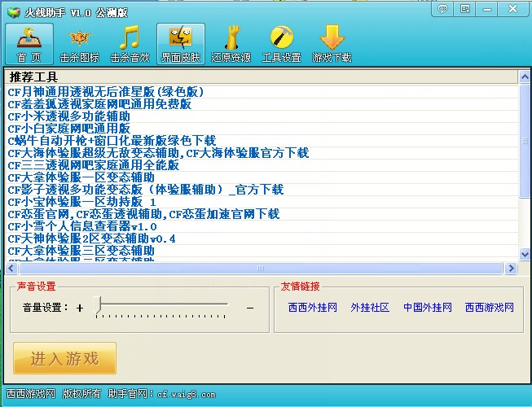This screenshot has height=407, width=532.
Task: Open 工具设置 tool settings icon
Action: 281,44
